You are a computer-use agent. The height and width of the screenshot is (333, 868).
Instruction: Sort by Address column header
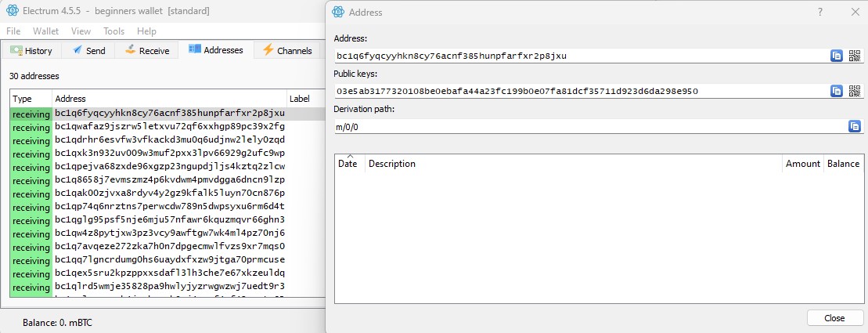(x=70, y=99)
